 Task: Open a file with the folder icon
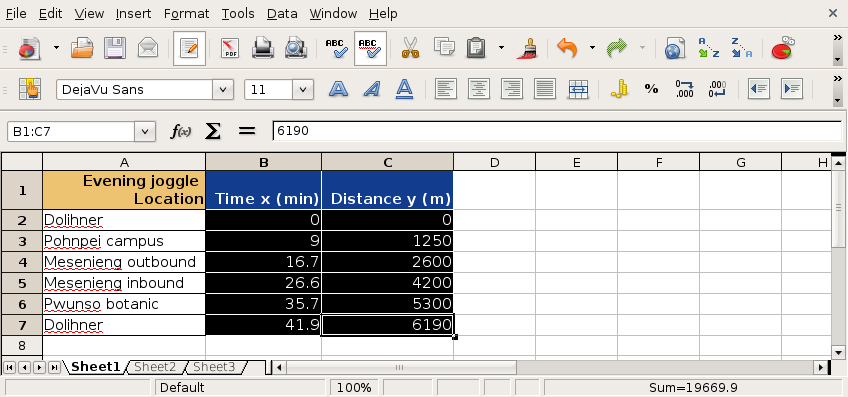click(82, 49)
